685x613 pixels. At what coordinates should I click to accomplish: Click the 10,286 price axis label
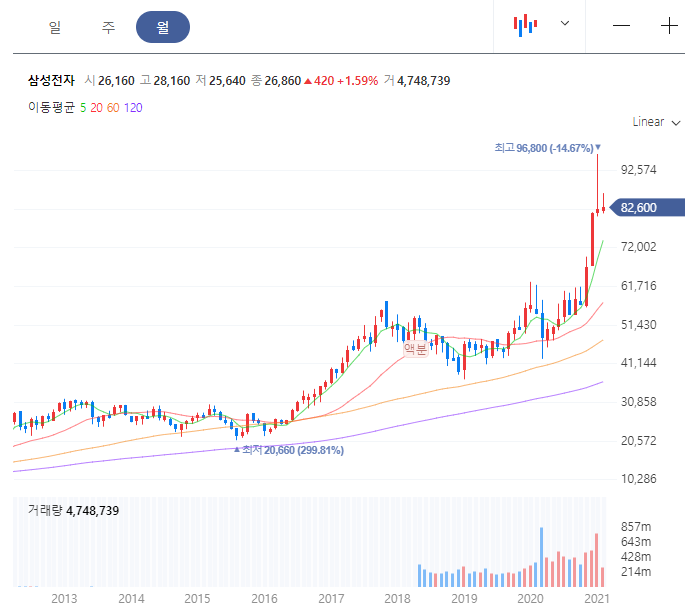tap(639, 479)
